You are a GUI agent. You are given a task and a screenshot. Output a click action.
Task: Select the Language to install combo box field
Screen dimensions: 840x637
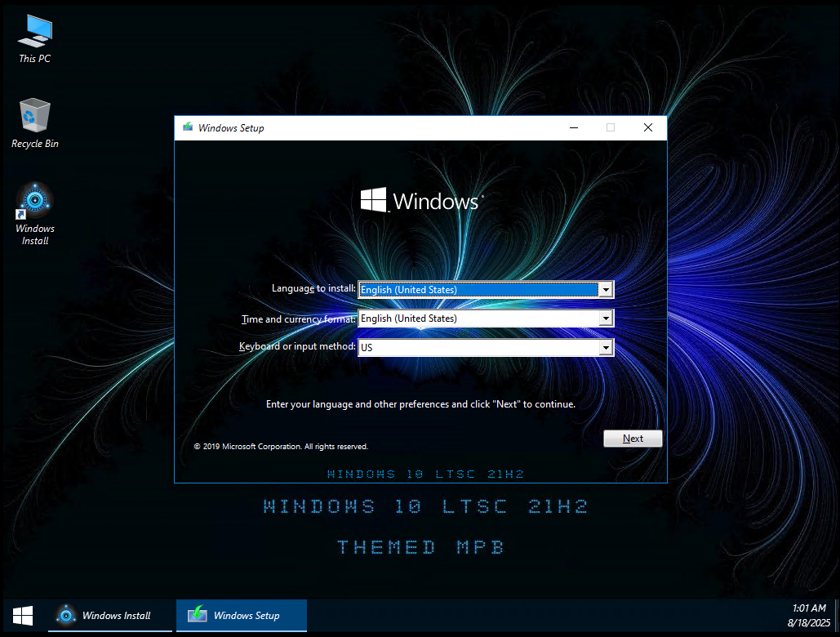486,290
